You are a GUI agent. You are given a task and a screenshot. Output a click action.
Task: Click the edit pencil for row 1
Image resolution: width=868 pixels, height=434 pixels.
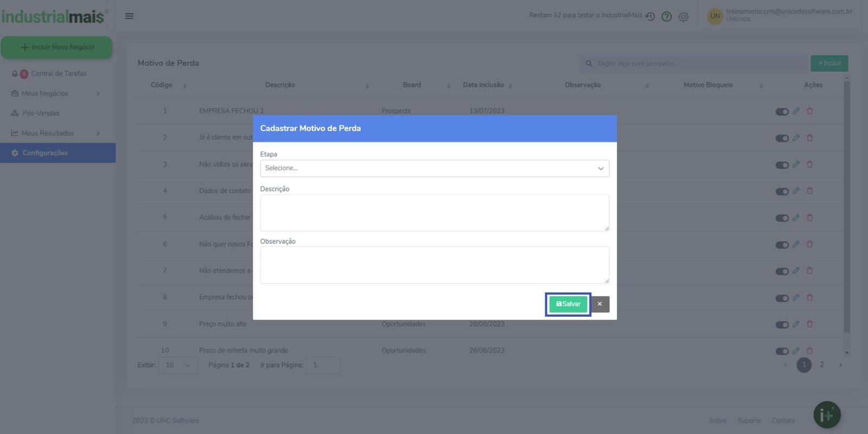point(796,111)
